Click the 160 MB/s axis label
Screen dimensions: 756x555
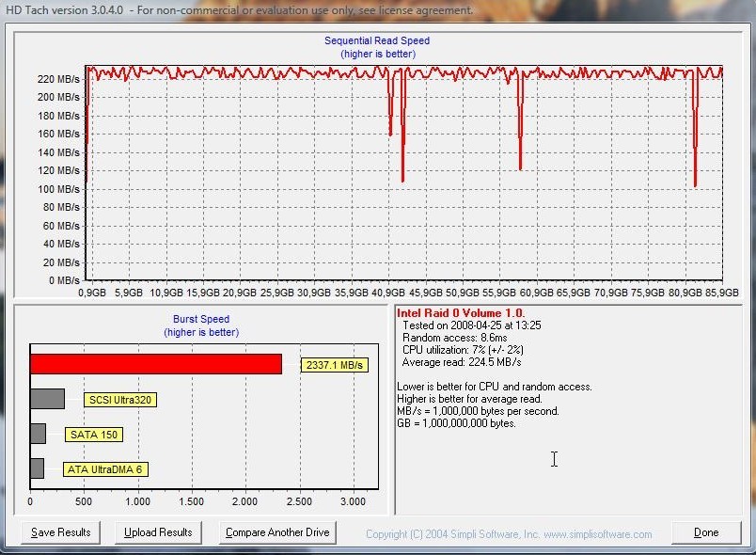coord(58,134)
